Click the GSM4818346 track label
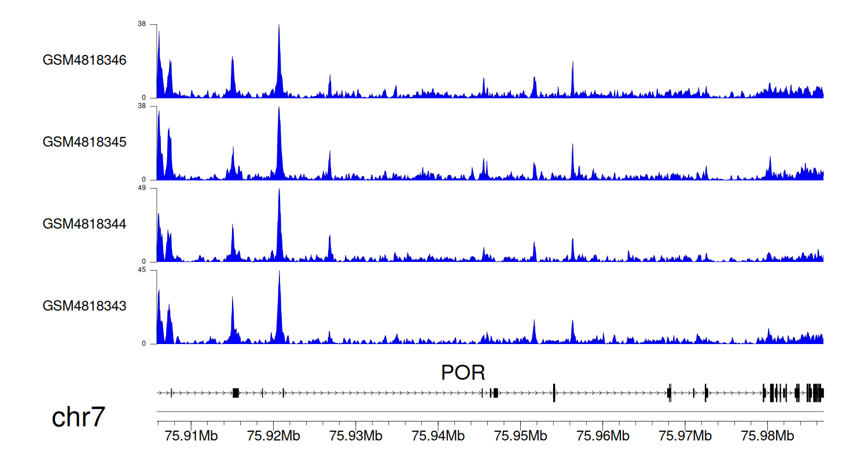Viewport: 868px width, 451px height. (x=84, y=60)
